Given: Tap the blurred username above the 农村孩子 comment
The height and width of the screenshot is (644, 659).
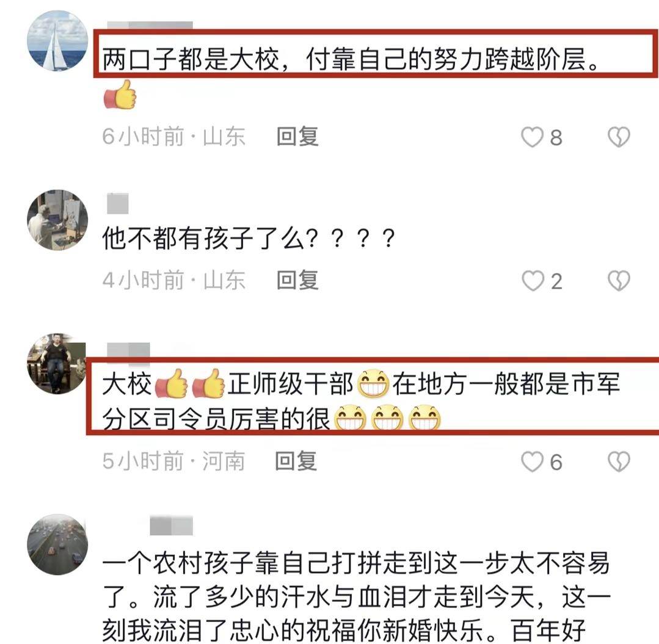Looking at the screenshot, I should (172, 526).
